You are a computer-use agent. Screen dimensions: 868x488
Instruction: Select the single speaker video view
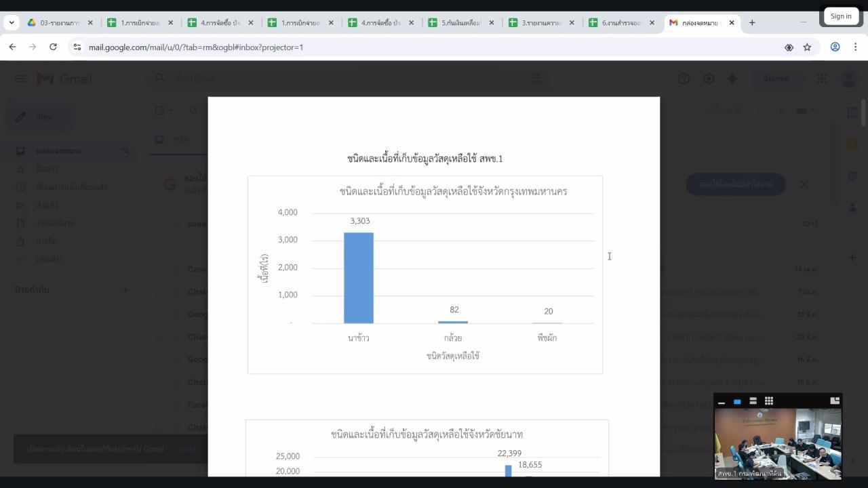point(737,401)
